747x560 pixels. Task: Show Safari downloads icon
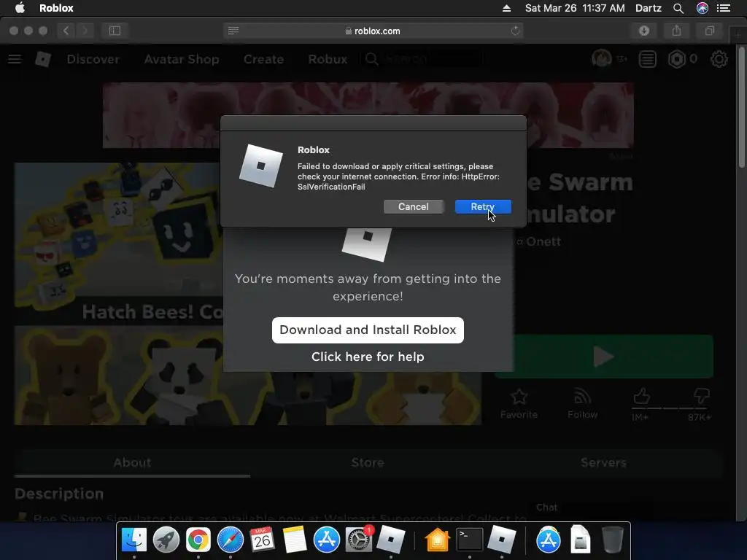pyautogui.click(x=644, y=31)
